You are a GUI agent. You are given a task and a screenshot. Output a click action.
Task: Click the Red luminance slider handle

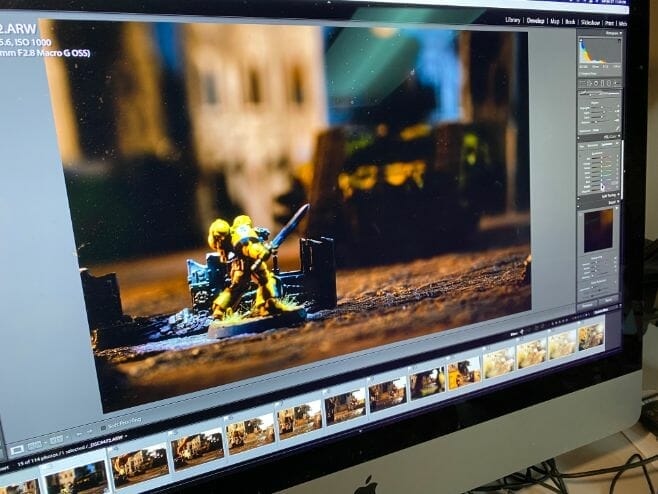(x=602, y=159)
